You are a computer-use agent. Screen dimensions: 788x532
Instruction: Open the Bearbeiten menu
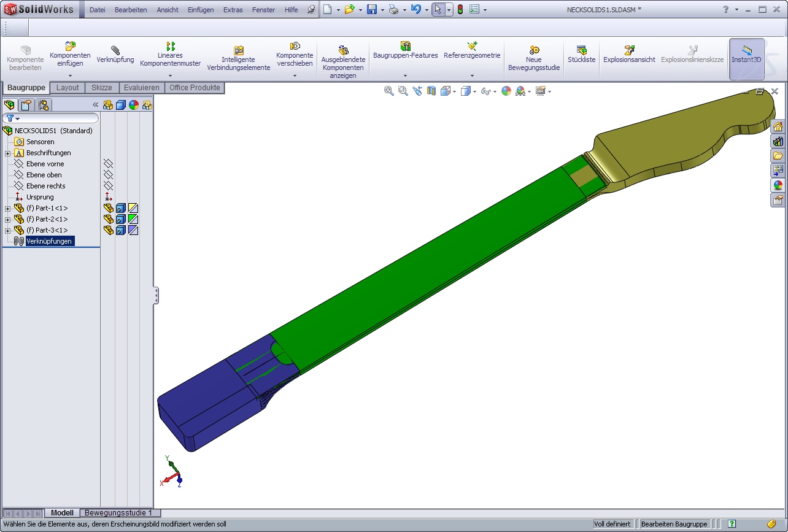tap(131, 10)
